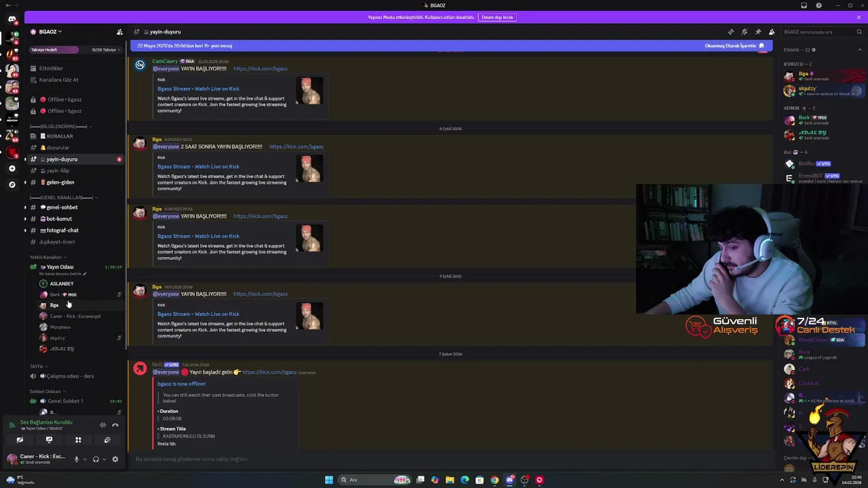Open the help question mark icon
This screenshot has height=488, width=868.
pyautogui.click(x=818, y=5)
